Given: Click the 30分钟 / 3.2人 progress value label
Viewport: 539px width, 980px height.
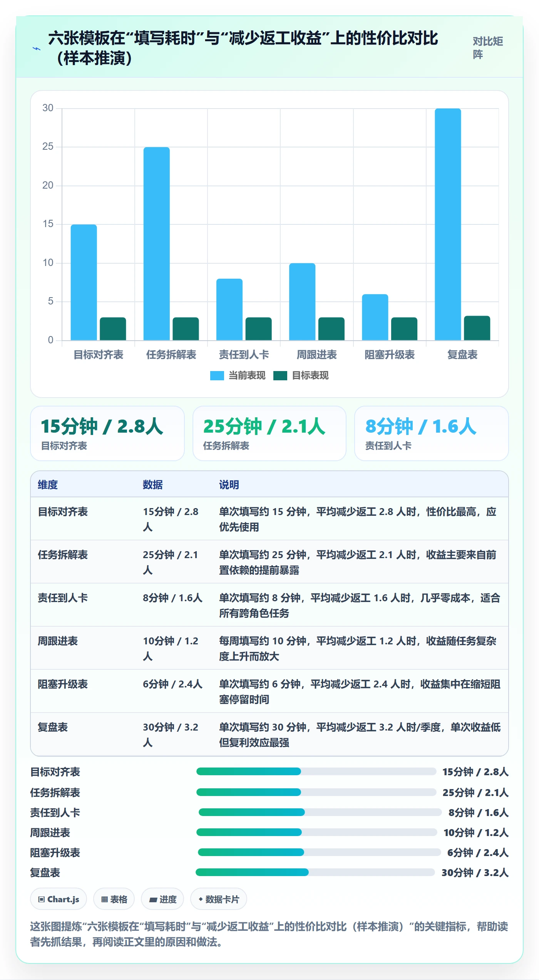Looking at the screenshot, I should [x=475, y=873].
